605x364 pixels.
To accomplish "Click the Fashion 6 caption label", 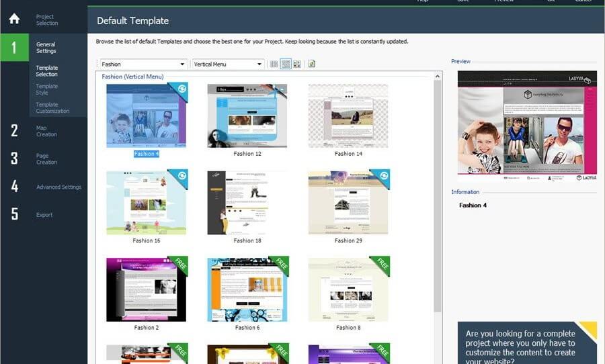I will pyautogui.click(x=247, y=328).
